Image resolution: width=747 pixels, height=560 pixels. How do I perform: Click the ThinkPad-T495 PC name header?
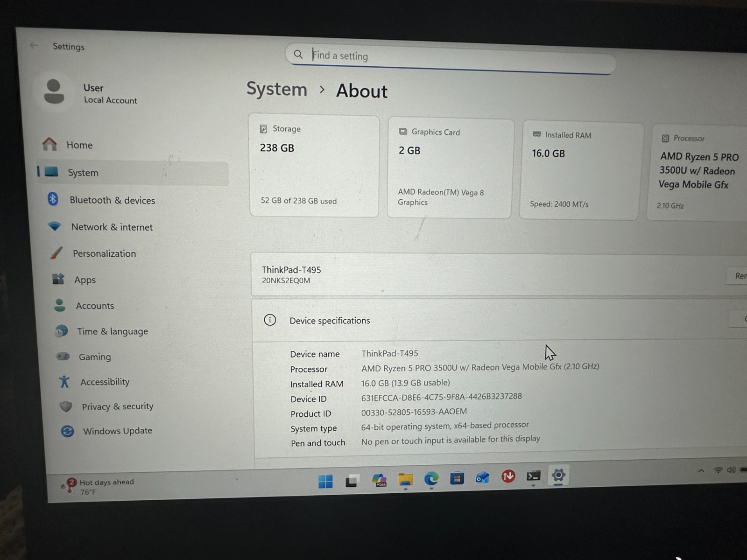pos(291,270)
